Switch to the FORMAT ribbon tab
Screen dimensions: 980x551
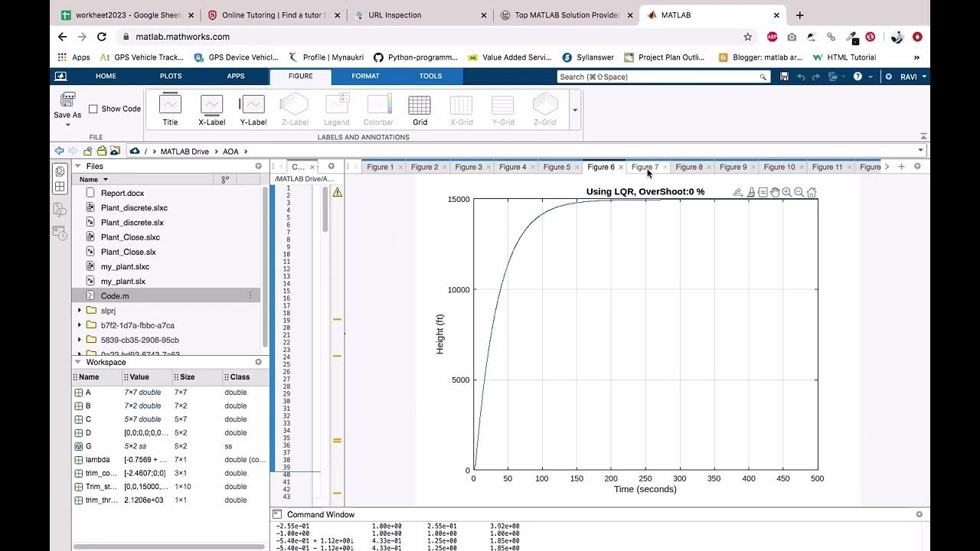click(x=365, y=76)
